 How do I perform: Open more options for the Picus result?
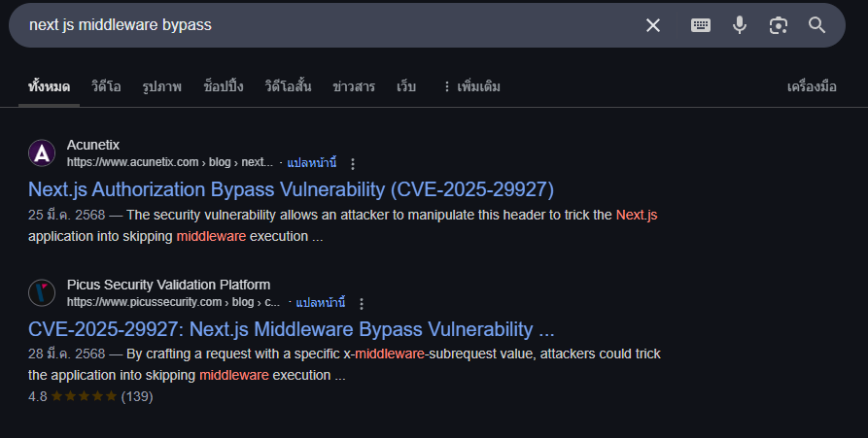(362, 304)
